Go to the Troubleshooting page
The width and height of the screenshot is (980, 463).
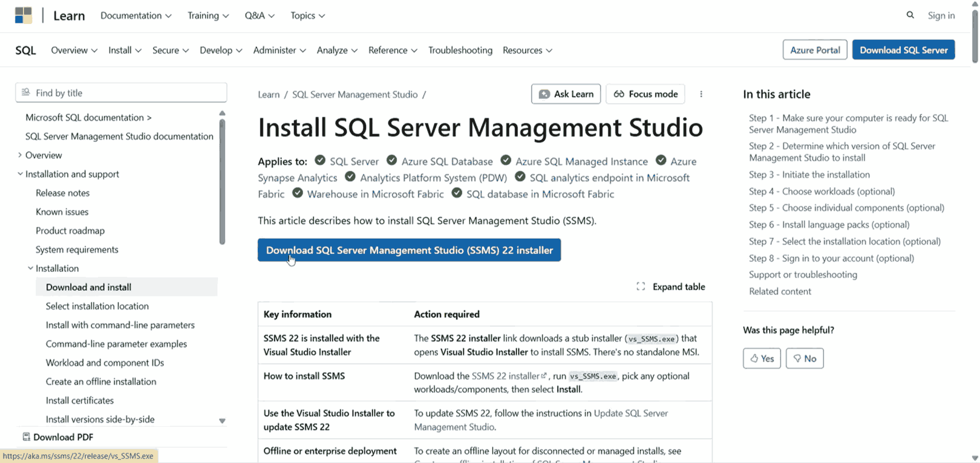tap(460, 50)
